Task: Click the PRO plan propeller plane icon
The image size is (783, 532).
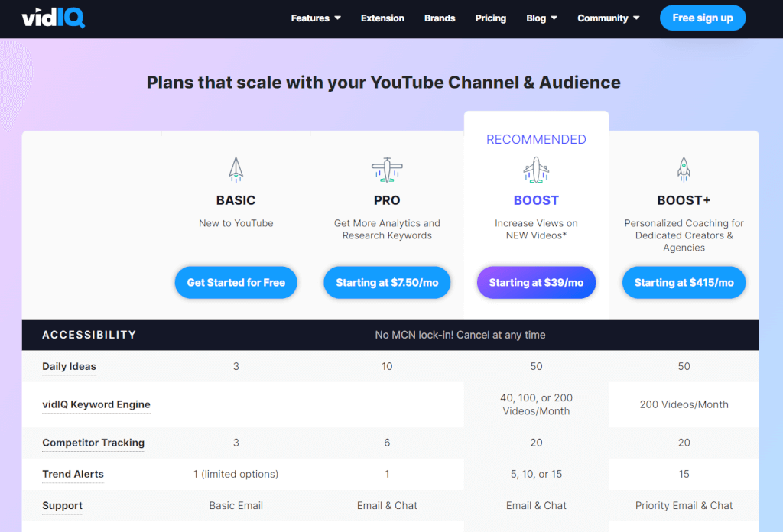Action: tap(387, 170)
